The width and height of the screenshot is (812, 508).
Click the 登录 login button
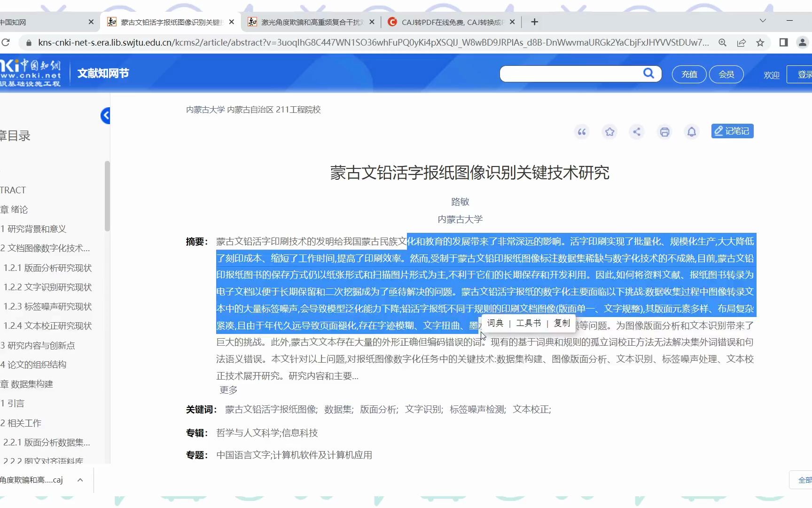(x=800, y=74)
